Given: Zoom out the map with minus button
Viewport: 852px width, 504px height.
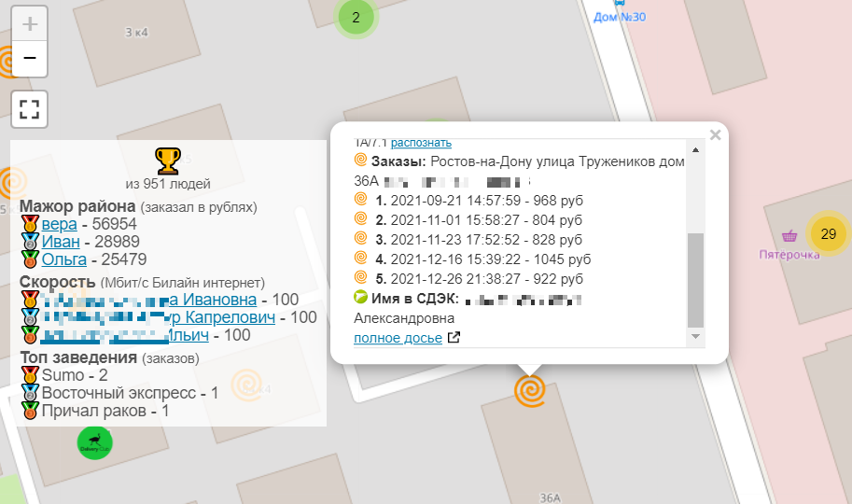Looking at the screenshot, I should [30, 58].
